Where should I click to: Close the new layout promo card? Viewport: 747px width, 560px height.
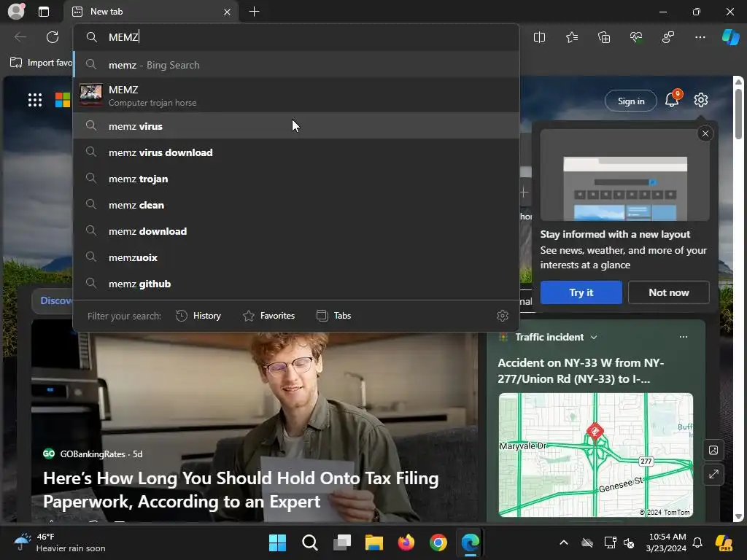click(705, 134)
